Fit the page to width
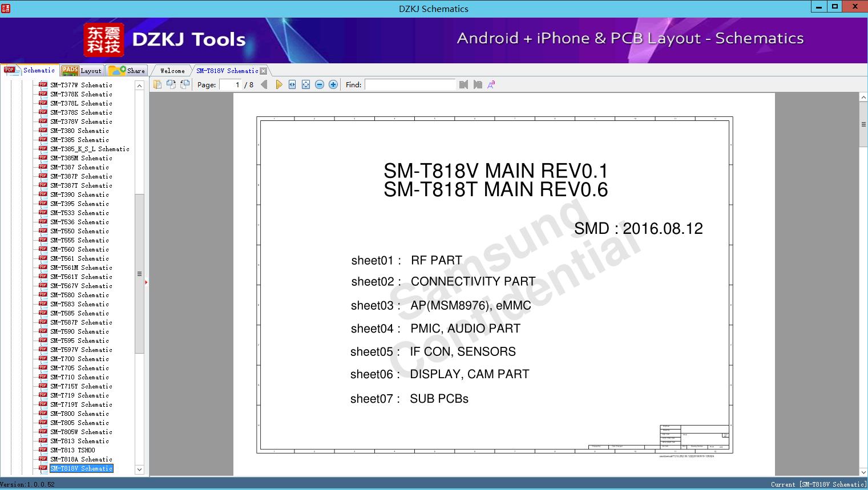Image resolution: width=868 pixels, height=490 pixels. tap(292, 84)
